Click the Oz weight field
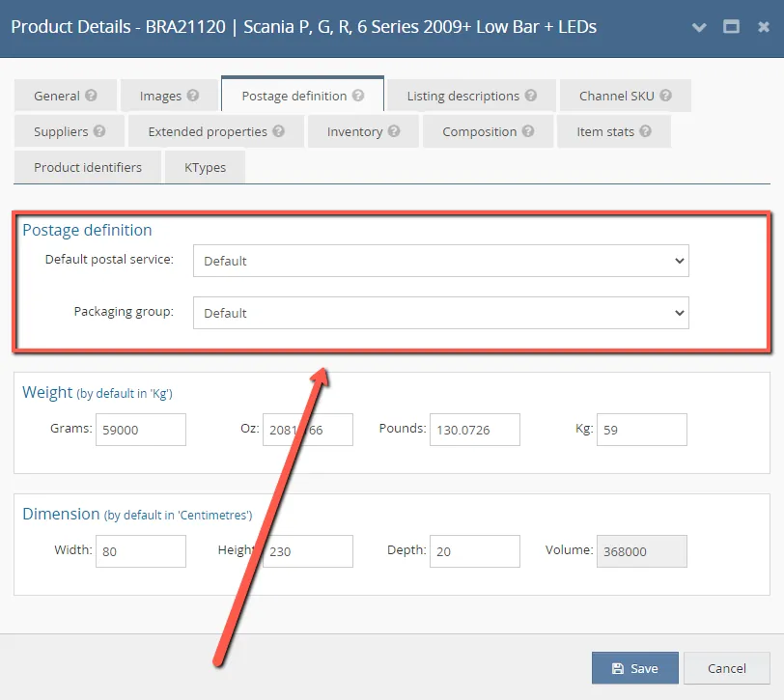Viewport: 784px width, 700px height. pos(307,430)
